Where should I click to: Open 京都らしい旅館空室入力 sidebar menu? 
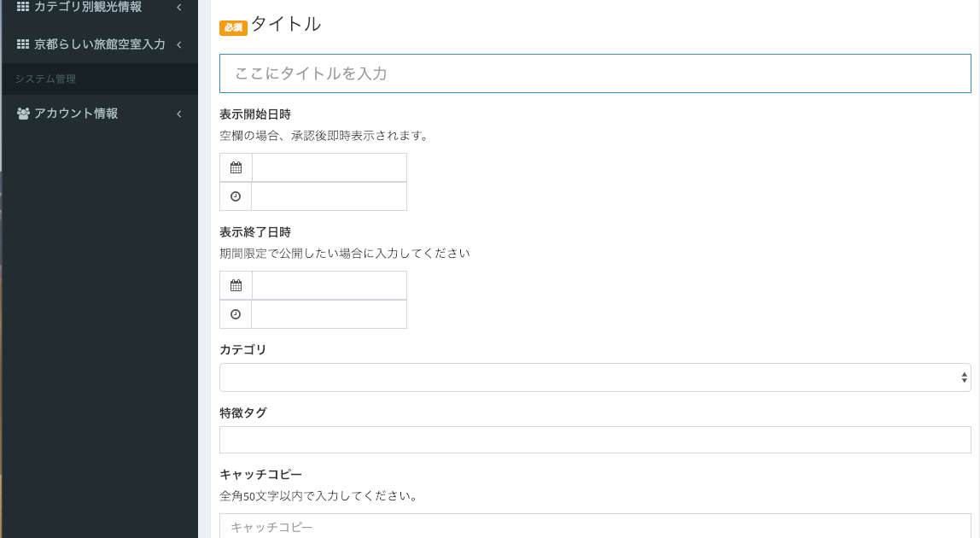(100, 44)
